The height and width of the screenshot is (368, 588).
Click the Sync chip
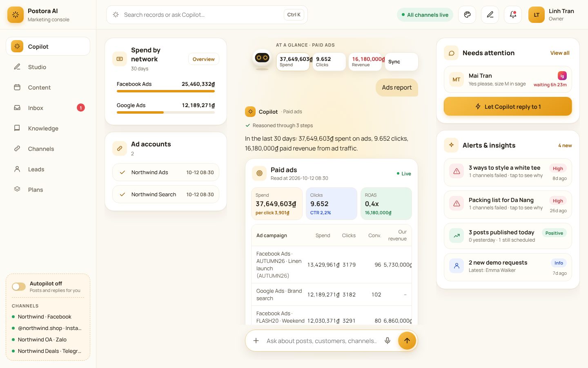[401, 62]
